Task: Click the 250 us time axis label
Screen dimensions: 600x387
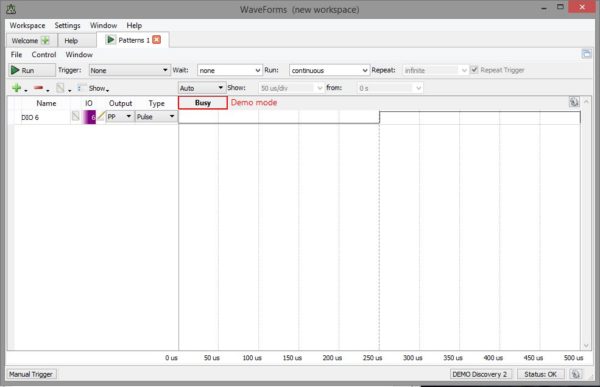Action: 372,358
